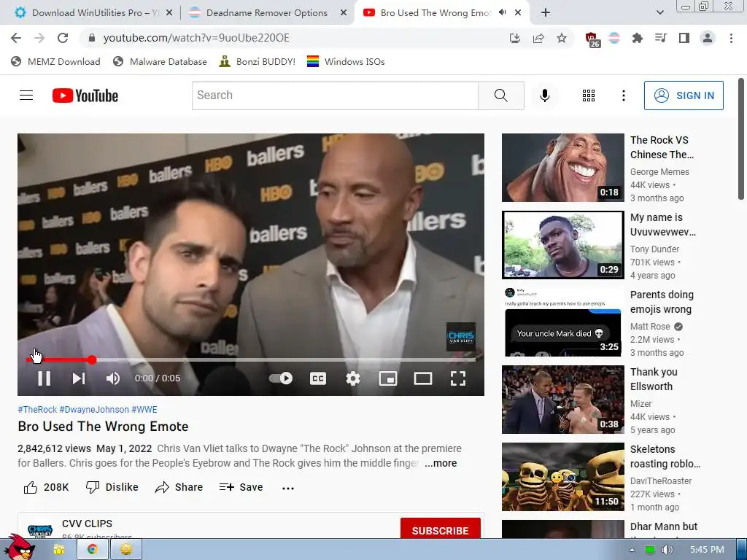Image resolution: width=747 pixels, height=560 pixels.
Task: Open #TheRock hashtag link
Action: pos(37,410)
